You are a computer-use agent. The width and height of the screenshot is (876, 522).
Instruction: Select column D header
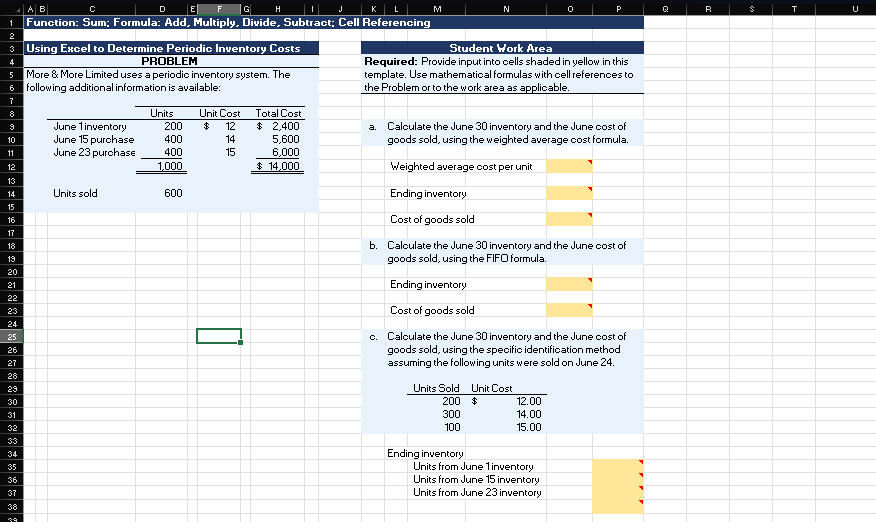click(162, 9)
